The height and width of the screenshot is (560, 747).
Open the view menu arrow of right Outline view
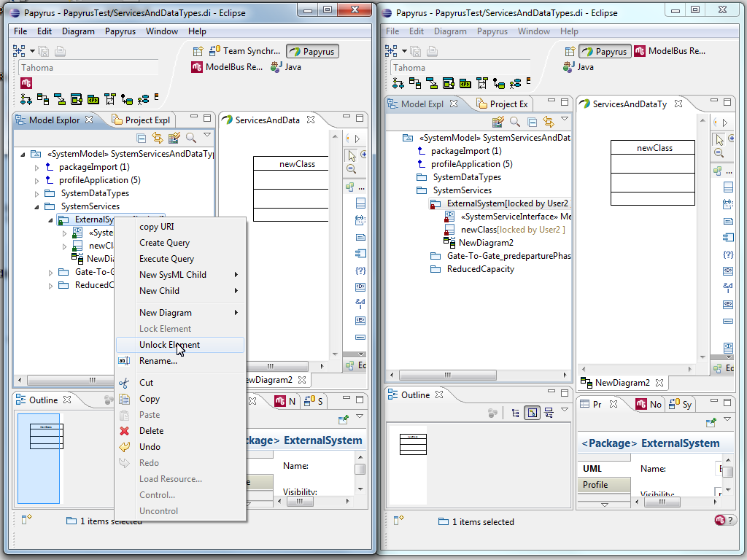coord(565,410)
